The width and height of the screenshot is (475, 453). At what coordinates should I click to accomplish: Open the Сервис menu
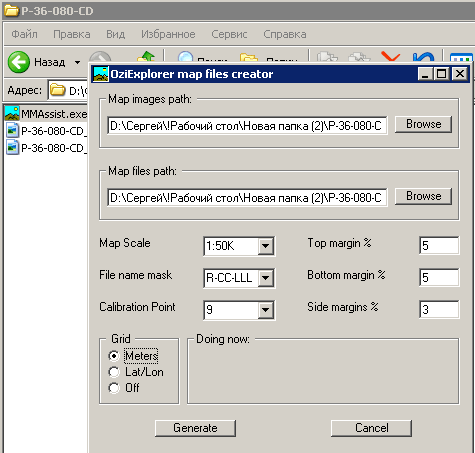[x=229, y=34]
